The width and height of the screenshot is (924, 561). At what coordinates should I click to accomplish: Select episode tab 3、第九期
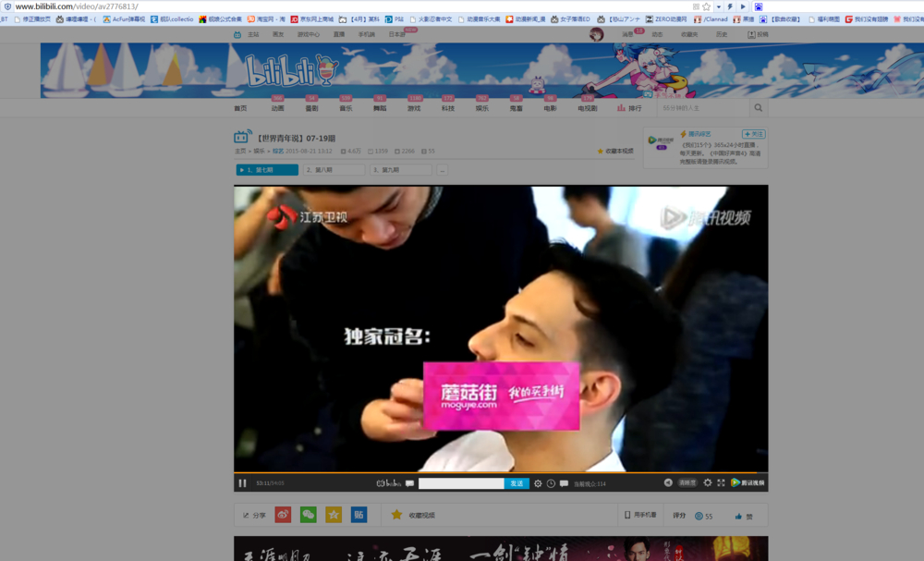401,170
